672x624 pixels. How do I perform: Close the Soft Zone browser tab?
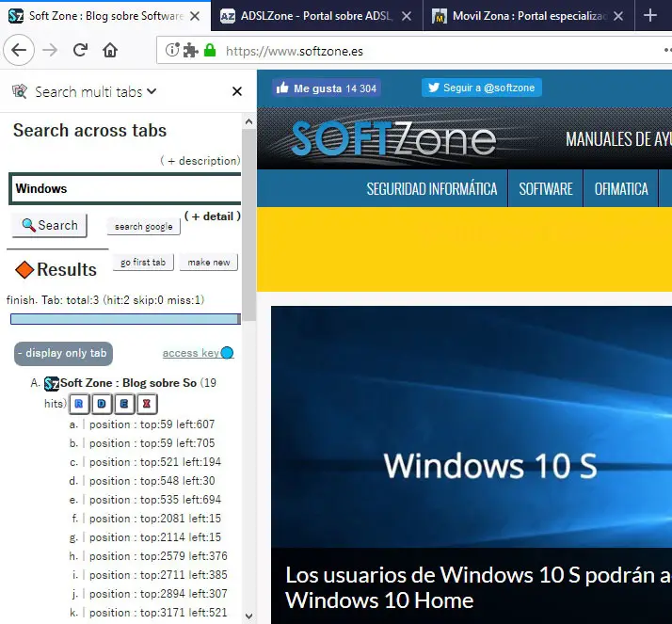coord(195,16)
